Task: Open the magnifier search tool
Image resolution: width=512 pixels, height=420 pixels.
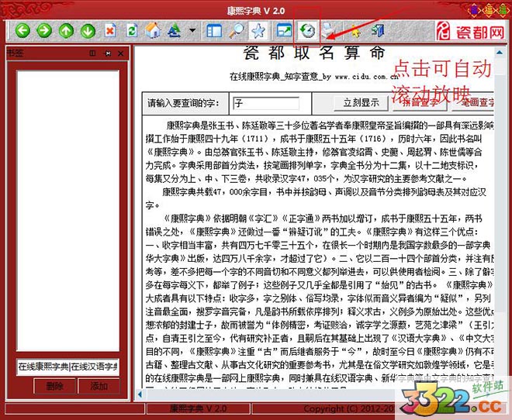Action: 236,31
